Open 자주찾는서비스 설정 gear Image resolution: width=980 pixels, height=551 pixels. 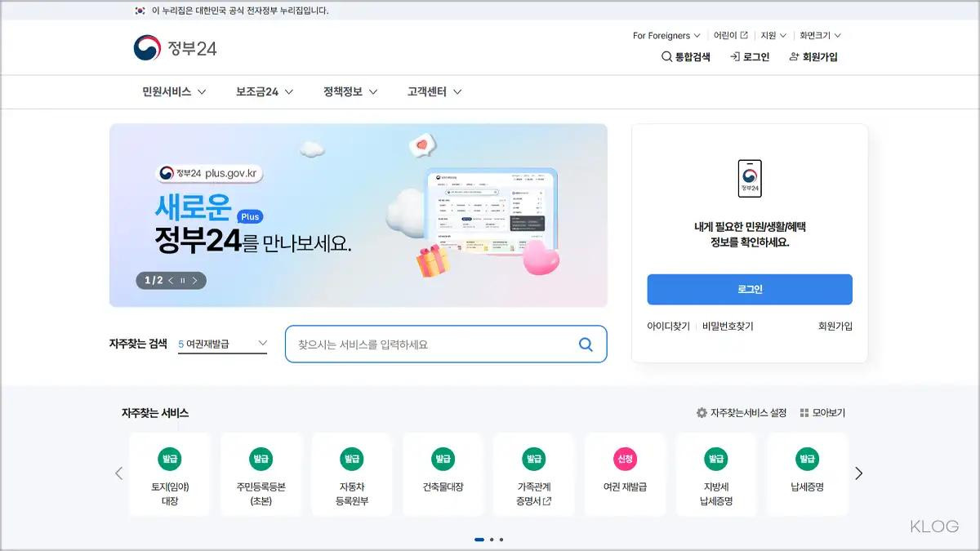tap(741, 413)
